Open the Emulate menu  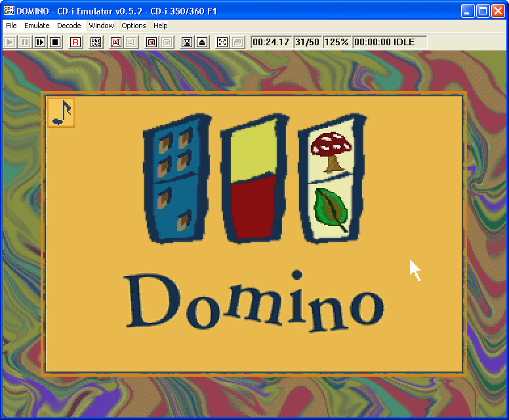37,26
